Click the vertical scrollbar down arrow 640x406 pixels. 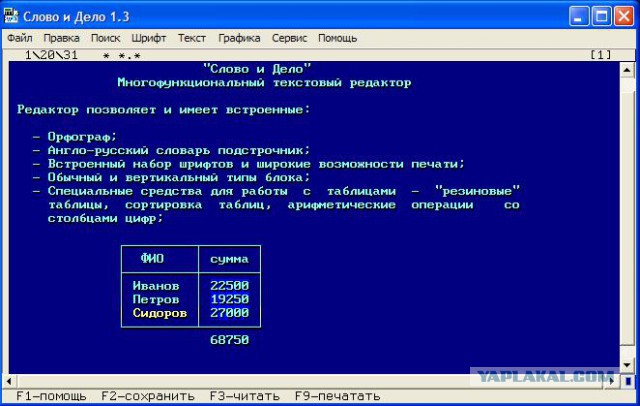click(x=627, y=365)
